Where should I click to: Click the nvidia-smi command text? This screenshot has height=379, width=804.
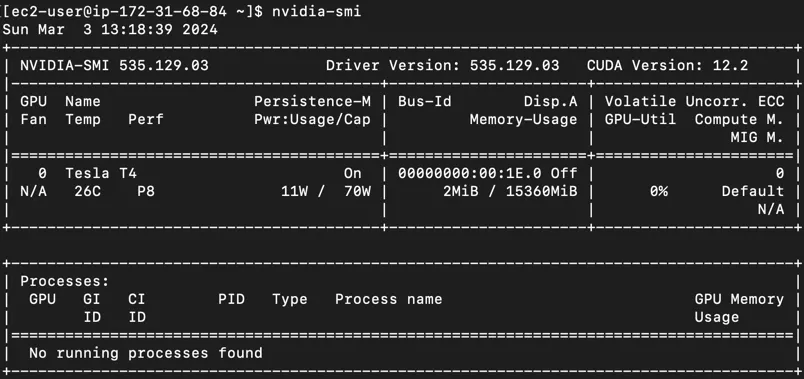[x=316, y=11]
